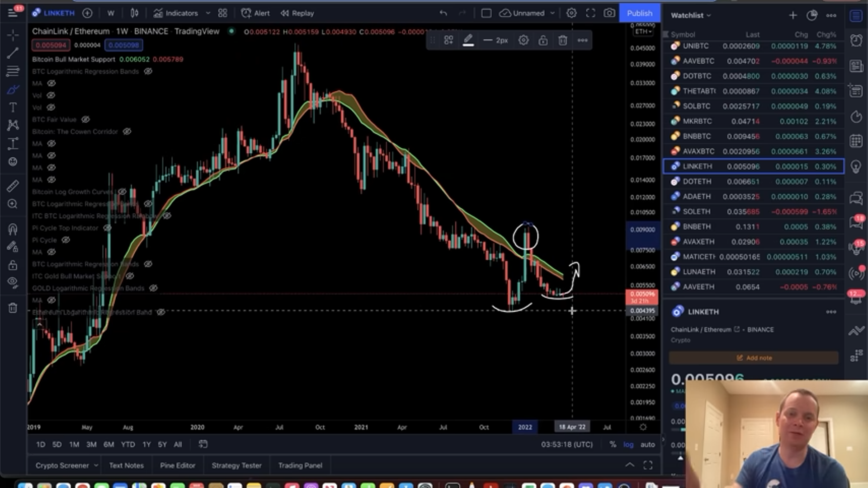The width and height of the screenshot is (868, 488).
Task: Open chart settings gear in top toolbar
Action: click(x=571, y=13)
